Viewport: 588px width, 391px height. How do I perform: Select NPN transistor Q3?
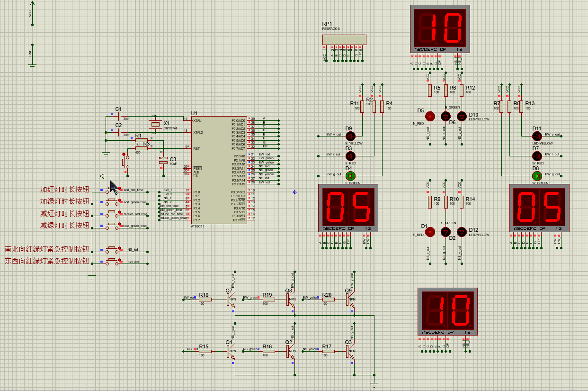(x=349, y=351)
